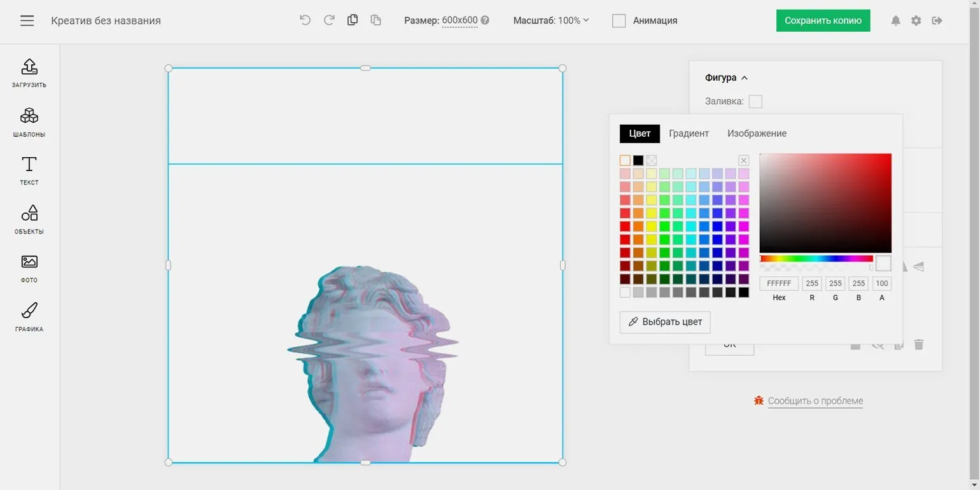Switch to the Градиент tab

(689, 134)
